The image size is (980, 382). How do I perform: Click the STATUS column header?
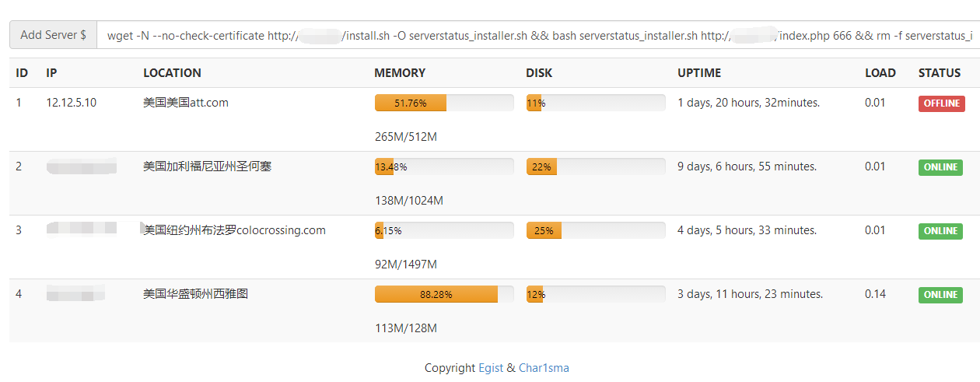pos(940,73)
